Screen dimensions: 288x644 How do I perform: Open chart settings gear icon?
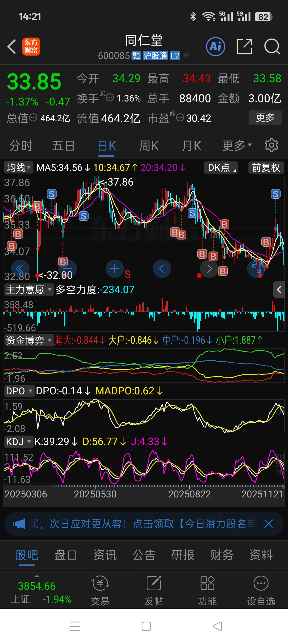pos(271,145)
